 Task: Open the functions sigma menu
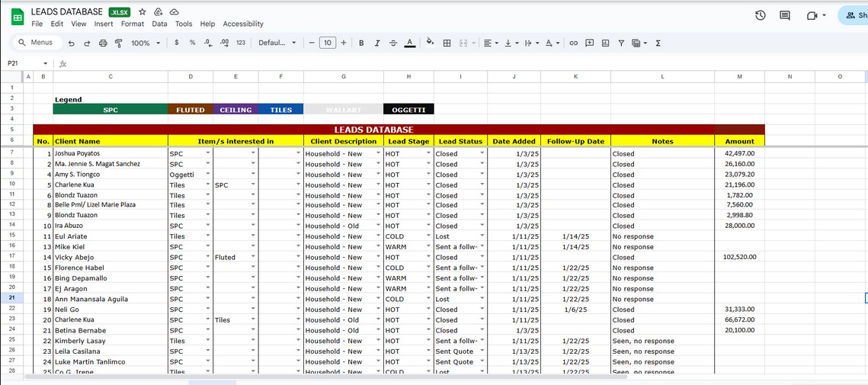pos(658,43)
